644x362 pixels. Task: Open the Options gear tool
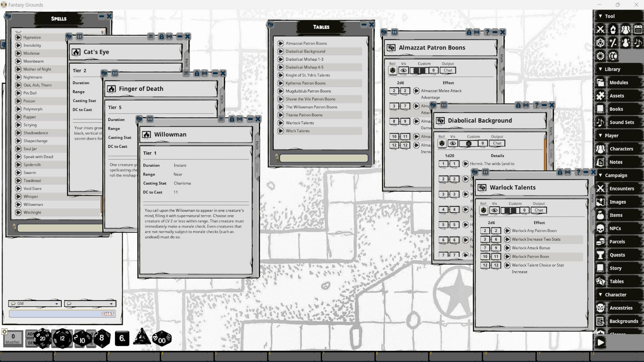tap(600, 56)
